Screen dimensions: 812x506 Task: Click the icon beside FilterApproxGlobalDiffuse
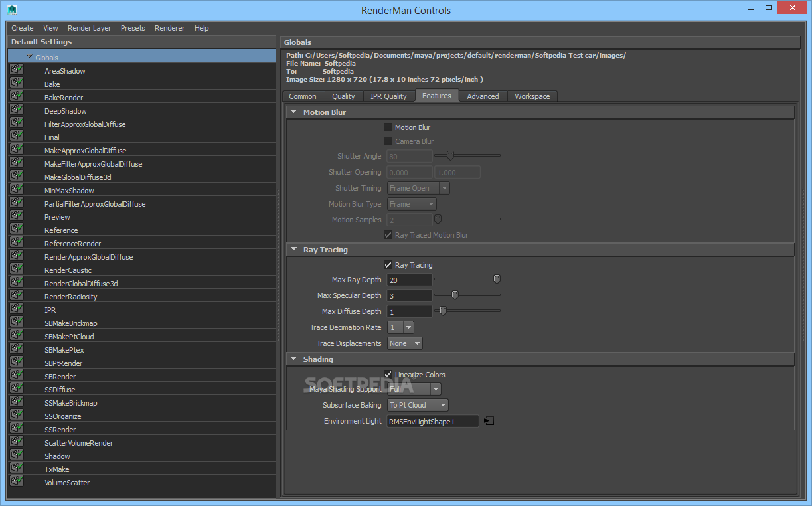pos(17,123)
